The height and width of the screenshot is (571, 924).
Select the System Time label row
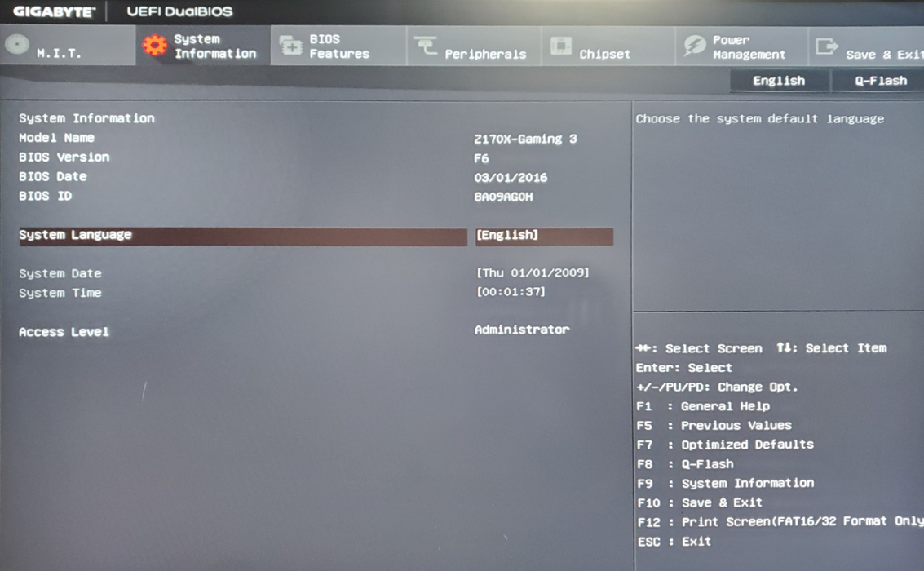pos(60,293)
